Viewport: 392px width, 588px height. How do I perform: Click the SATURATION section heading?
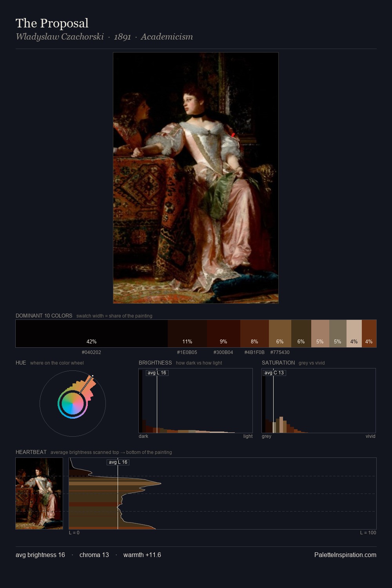[x=278, y=363]
